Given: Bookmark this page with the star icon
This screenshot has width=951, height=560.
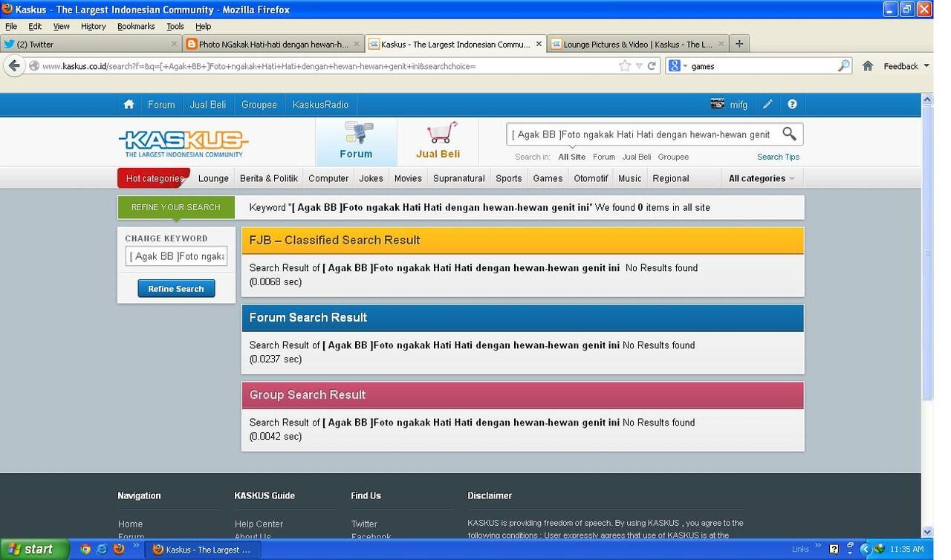Looking at the screenshot, I should point(625,66).
